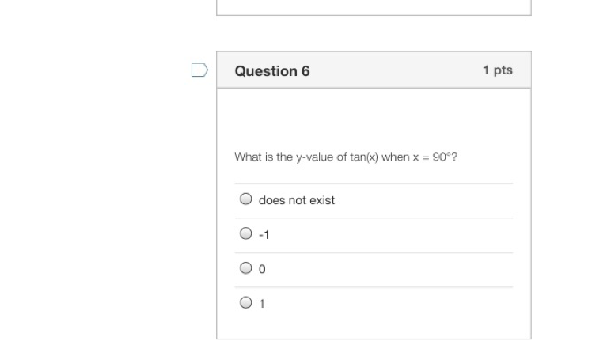Mark the radio button for answer 1
Image resolution: width=592 pixels, height=364 pixels.
pyautogui.click(x=246, y=302)
